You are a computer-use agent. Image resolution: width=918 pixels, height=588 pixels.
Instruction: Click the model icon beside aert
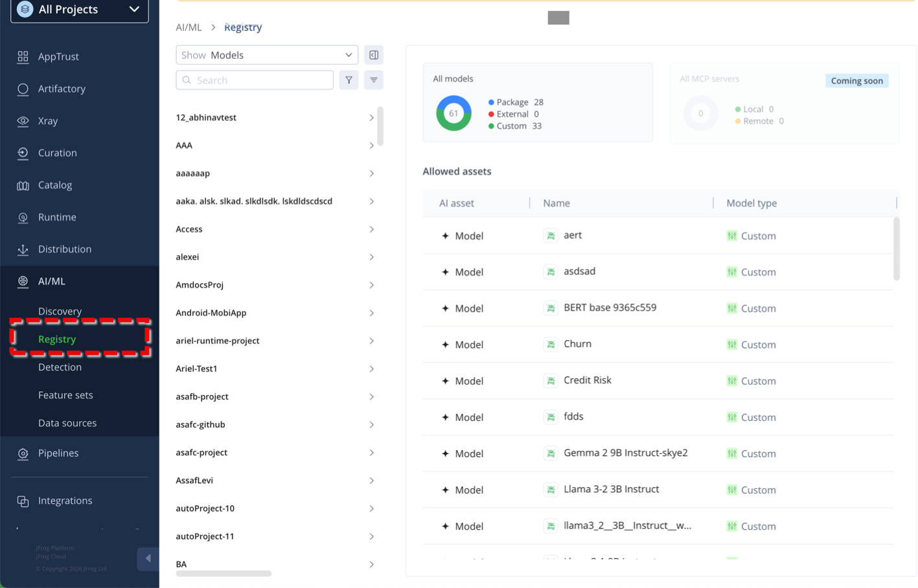click(551, 236)
